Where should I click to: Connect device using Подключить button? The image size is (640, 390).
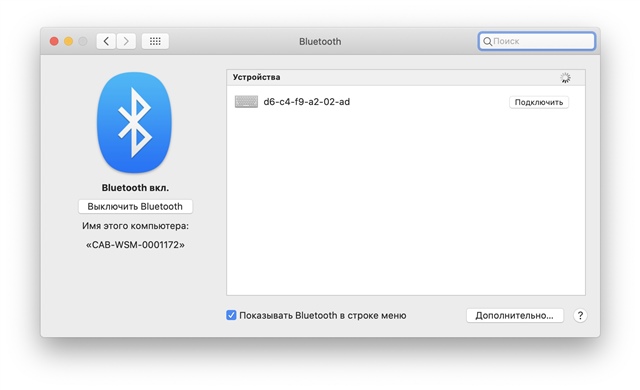pyautogui.click(x=539, y=102)
